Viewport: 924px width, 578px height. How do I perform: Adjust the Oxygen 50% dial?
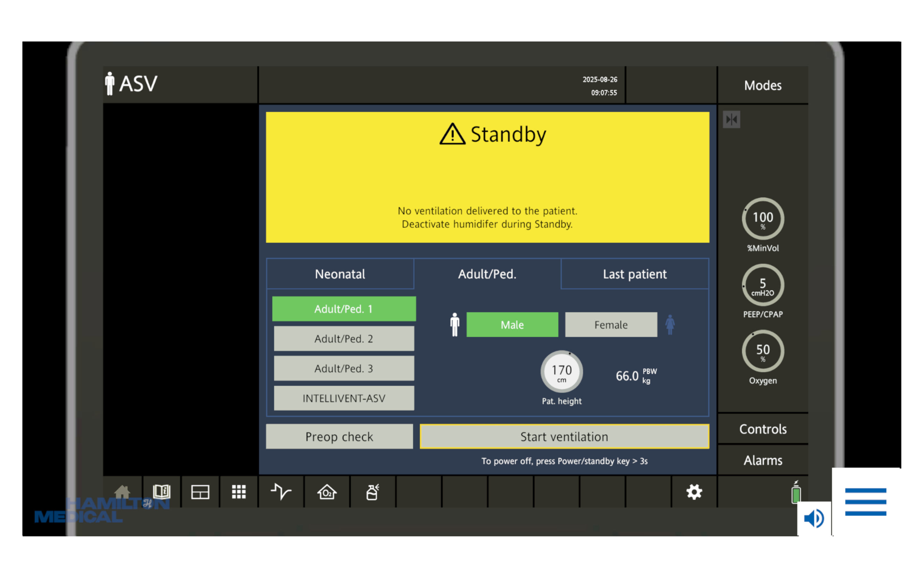coord(763,351)
